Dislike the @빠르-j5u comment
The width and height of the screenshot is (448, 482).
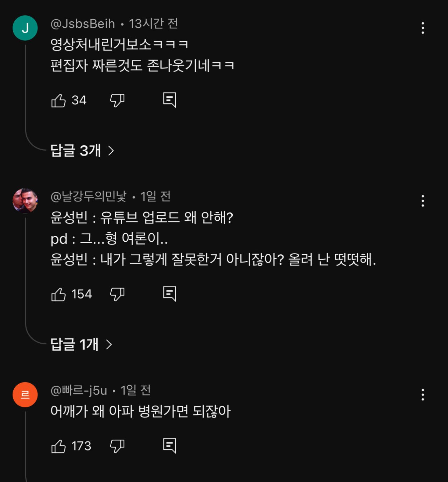click(117, 446)
